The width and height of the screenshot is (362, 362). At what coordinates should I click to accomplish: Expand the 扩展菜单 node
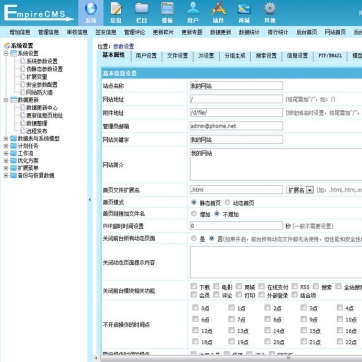pyautogui.click(x=6, y=168)
